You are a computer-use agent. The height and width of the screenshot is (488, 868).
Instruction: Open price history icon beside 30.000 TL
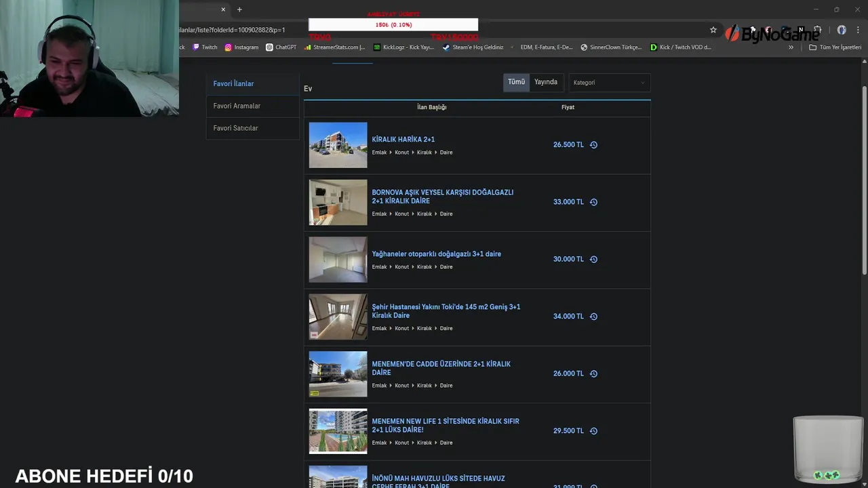pyautogui.click(x=593, y=259)
